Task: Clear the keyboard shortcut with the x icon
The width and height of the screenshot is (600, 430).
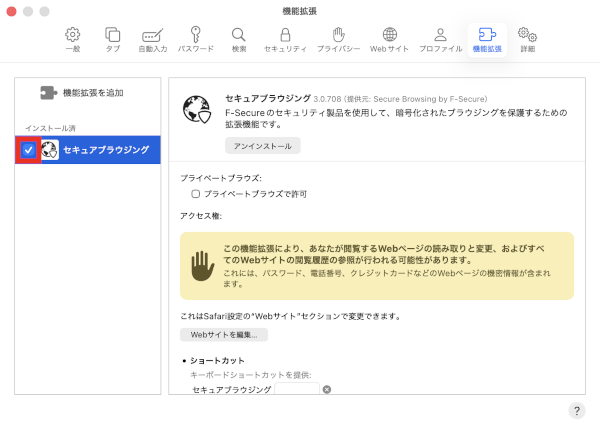Action: tap(327, 389)
